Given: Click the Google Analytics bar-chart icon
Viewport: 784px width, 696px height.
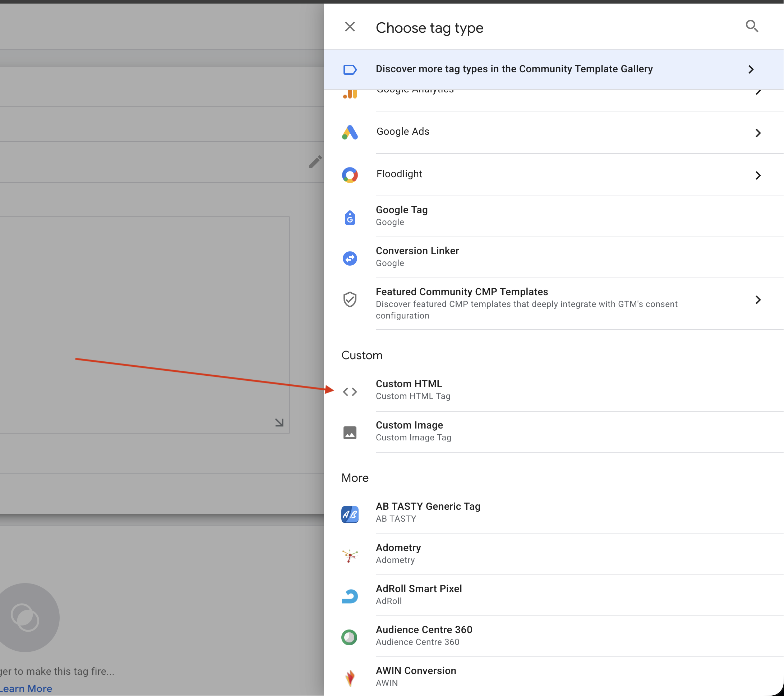Looking at the screenshot, I should click(350, 94).
